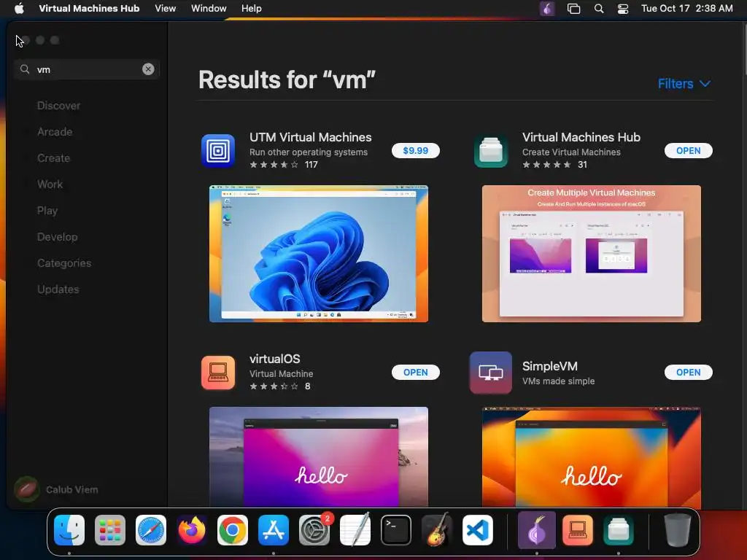Open virtualOS from the Dock
Screen dimensions: 747x560
578,529
